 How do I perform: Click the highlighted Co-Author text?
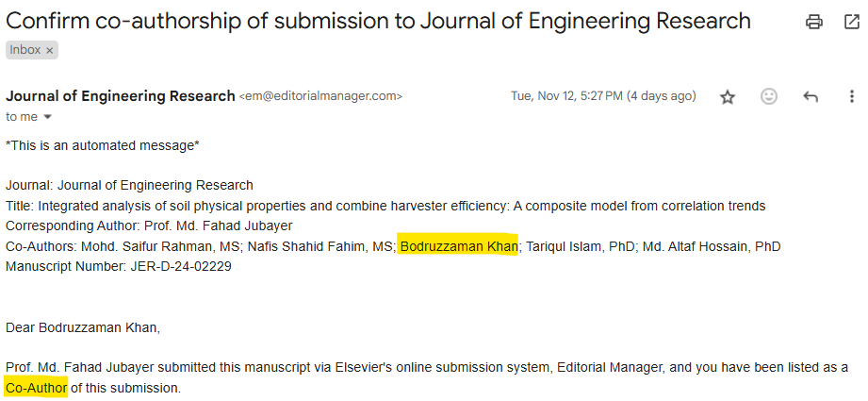[x=36, y=388]
